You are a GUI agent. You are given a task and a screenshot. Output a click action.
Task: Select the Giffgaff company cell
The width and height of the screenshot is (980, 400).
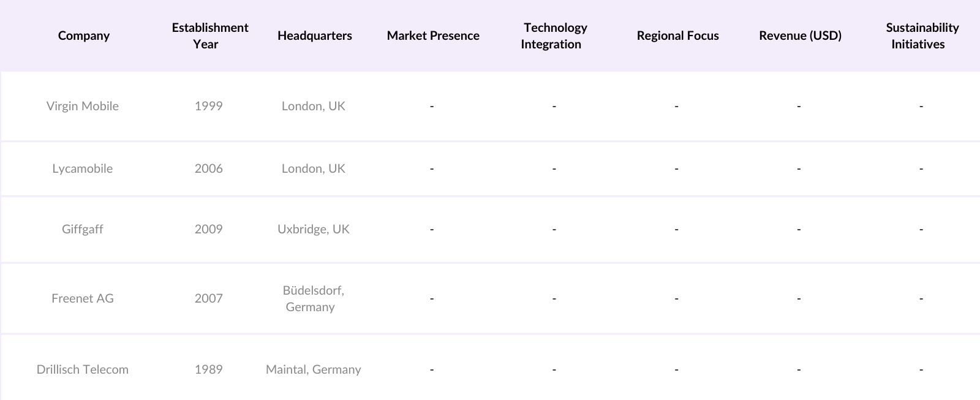(83, 229)
